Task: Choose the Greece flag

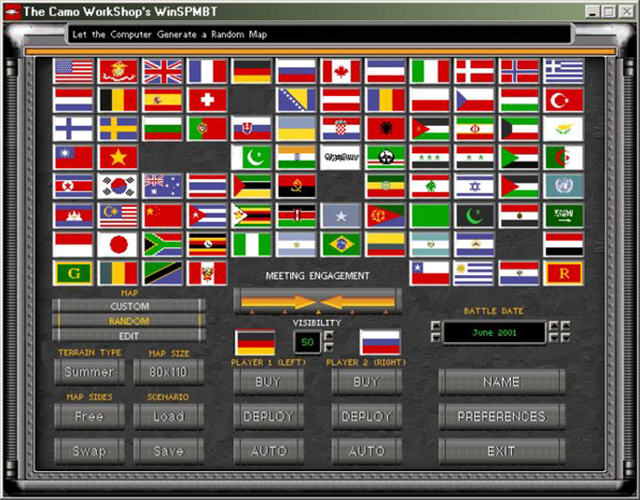Action: 563,71
